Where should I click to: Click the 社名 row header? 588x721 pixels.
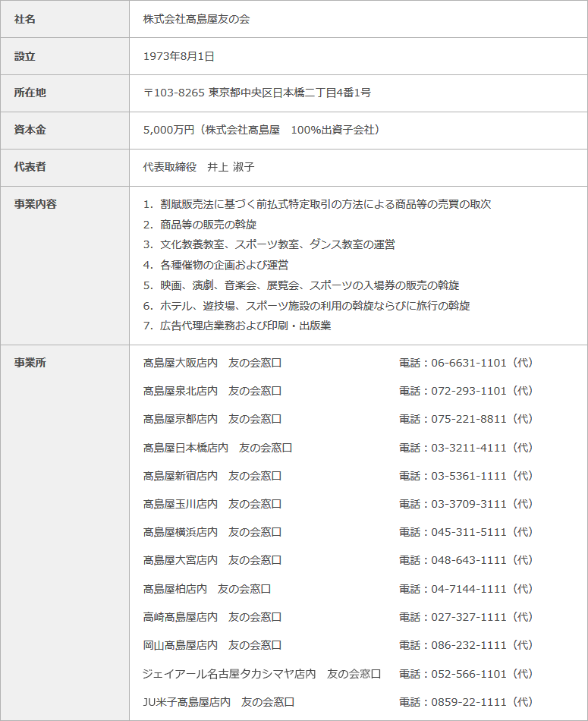[x=64, y=19]
